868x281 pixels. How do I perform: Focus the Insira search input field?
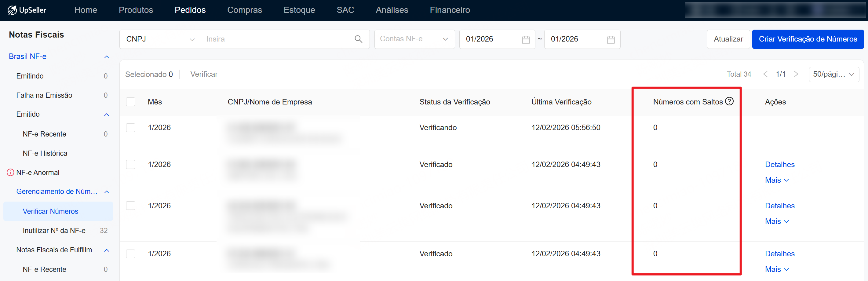tap(276, 39)
